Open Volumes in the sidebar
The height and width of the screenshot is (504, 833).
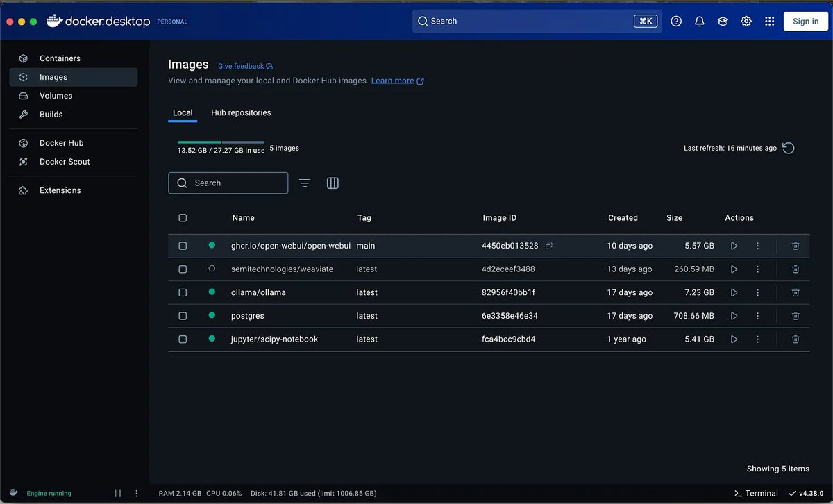(x=74, y=96)
